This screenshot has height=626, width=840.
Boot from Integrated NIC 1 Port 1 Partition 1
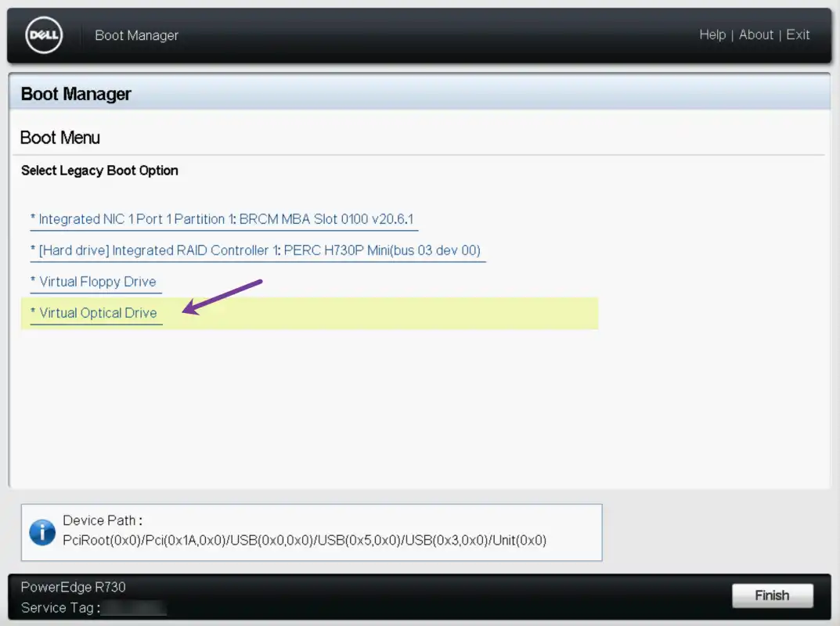point(224,220)
